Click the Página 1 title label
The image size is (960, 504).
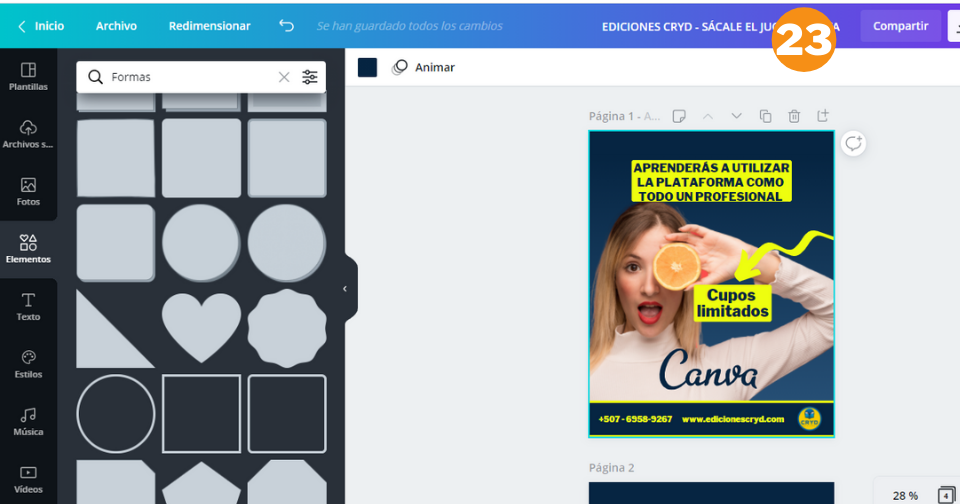click(x=624, y=116)
